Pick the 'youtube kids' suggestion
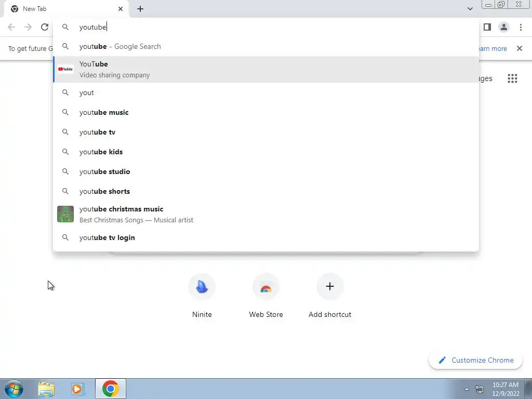 coord(266,152)
